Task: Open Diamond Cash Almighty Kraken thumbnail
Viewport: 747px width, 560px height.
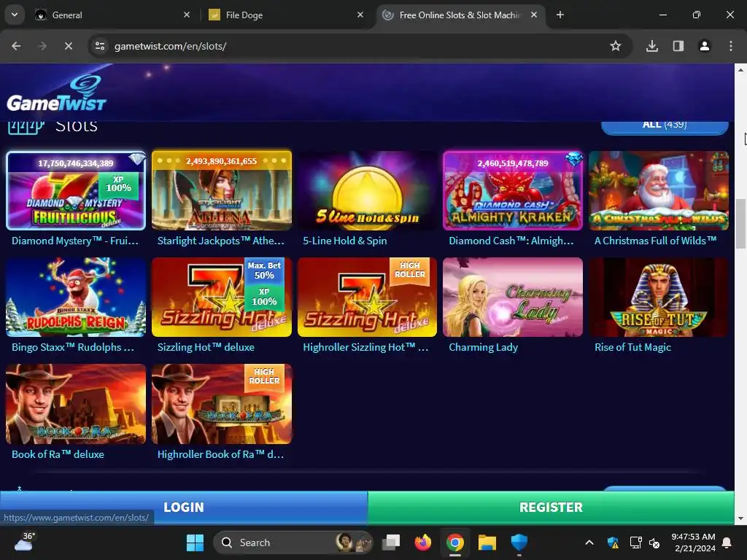Action: tap(513, 190)
